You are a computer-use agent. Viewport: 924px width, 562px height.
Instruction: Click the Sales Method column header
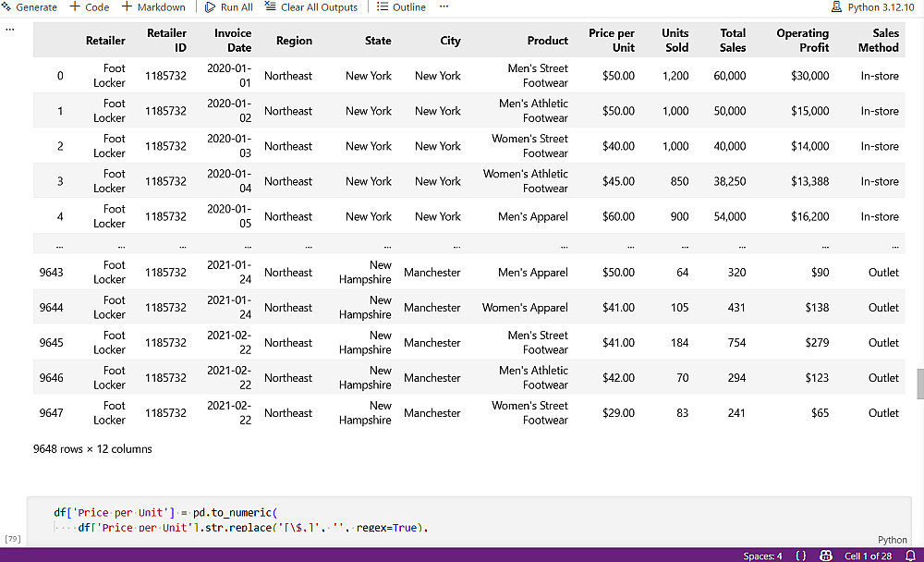click(x=879, y=40)
